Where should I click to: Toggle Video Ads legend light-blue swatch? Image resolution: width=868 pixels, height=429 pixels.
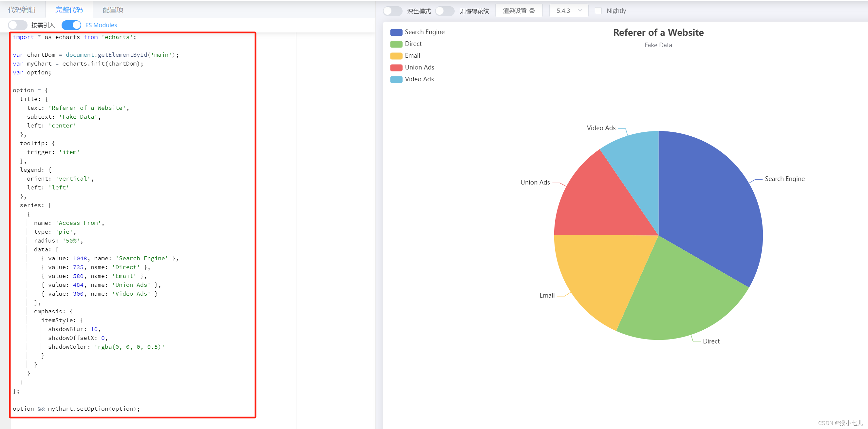[x=396, y=80]
